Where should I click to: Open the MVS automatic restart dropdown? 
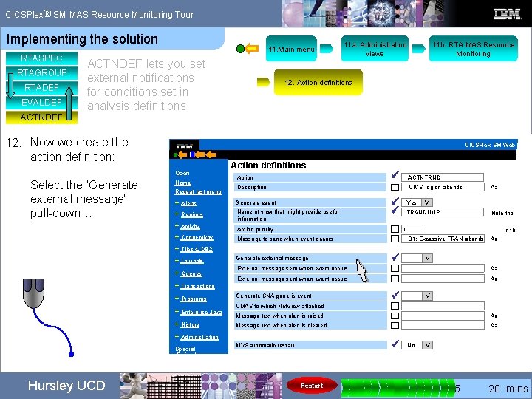427,345
